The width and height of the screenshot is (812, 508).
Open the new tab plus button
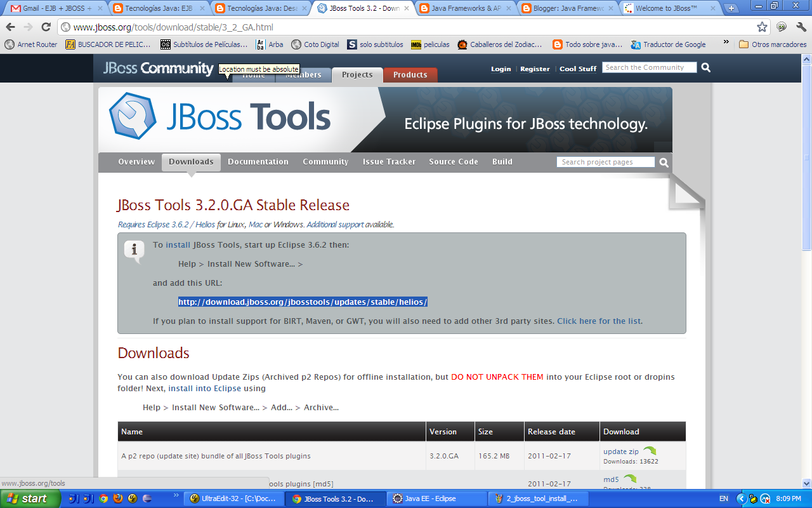(731, 8)
